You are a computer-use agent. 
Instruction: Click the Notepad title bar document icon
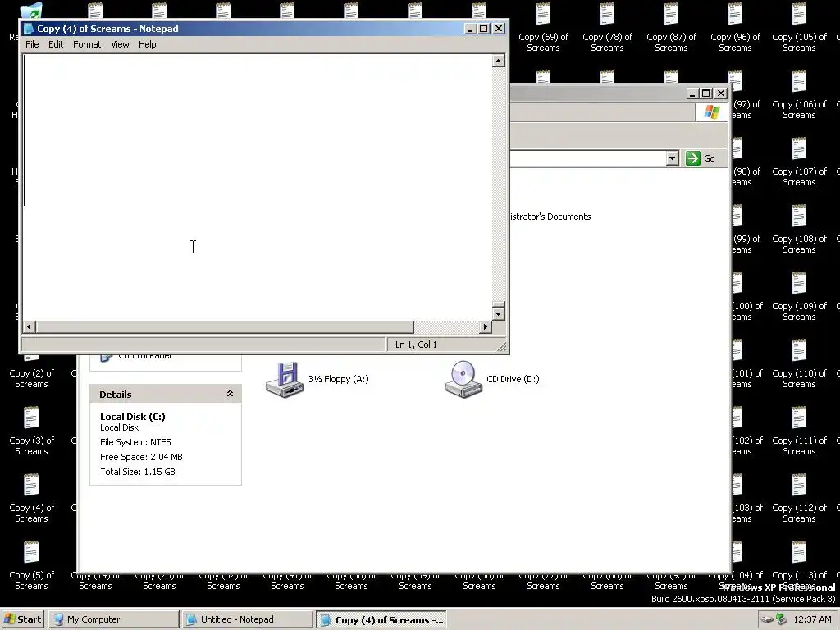[29, 29]
